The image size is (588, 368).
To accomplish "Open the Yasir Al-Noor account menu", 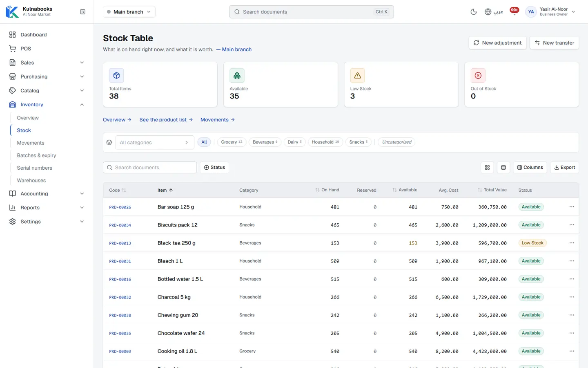I will click(550, 12).
